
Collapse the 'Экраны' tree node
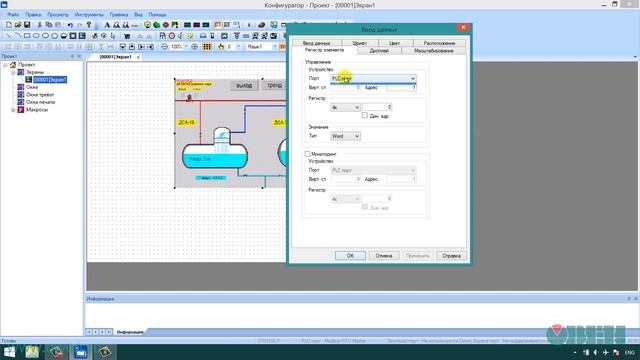pos(13,72)
